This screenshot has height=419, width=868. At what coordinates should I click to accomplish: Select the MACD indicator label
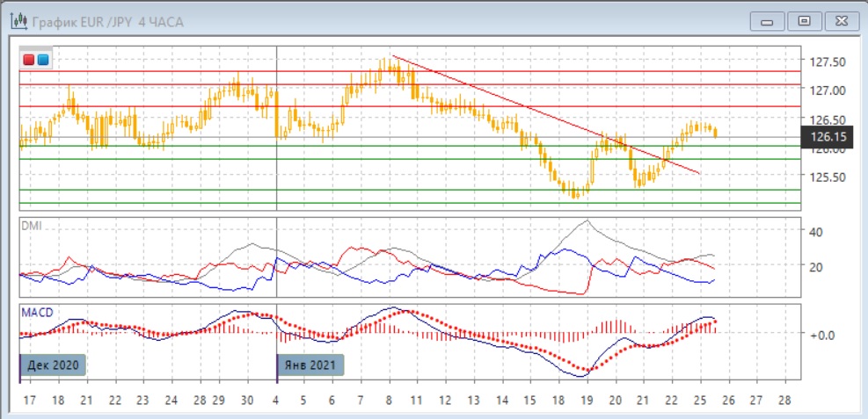pos(36,312)
